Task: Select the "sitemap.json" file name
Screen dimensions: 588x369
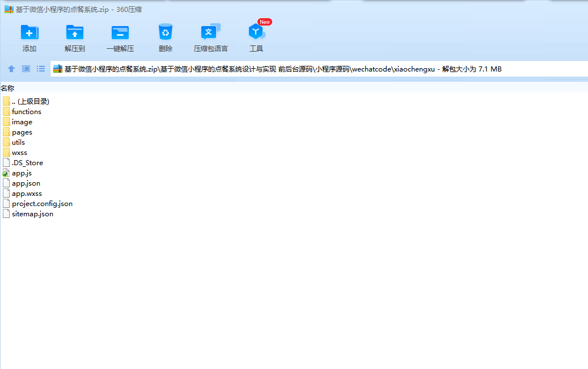Action: pos(33,214)
